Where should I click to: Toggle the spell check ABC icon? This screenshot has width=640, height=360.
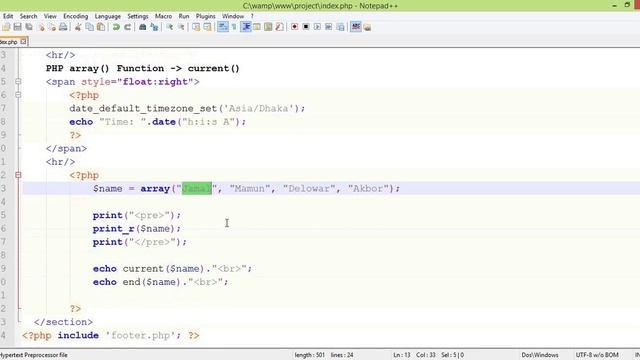[356, 27]
